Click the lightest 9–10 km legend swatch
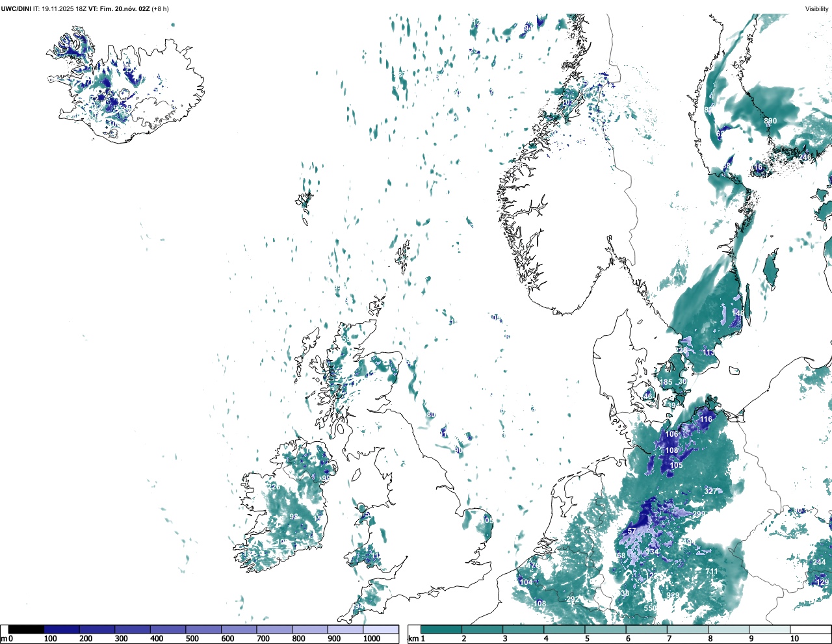The image size is (832, 644). pos(770,629)
